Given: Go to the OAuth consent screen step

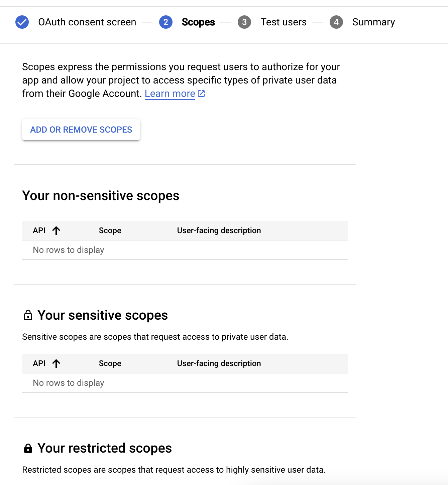Looking at the screenshot, I should (x=87, y=22).
